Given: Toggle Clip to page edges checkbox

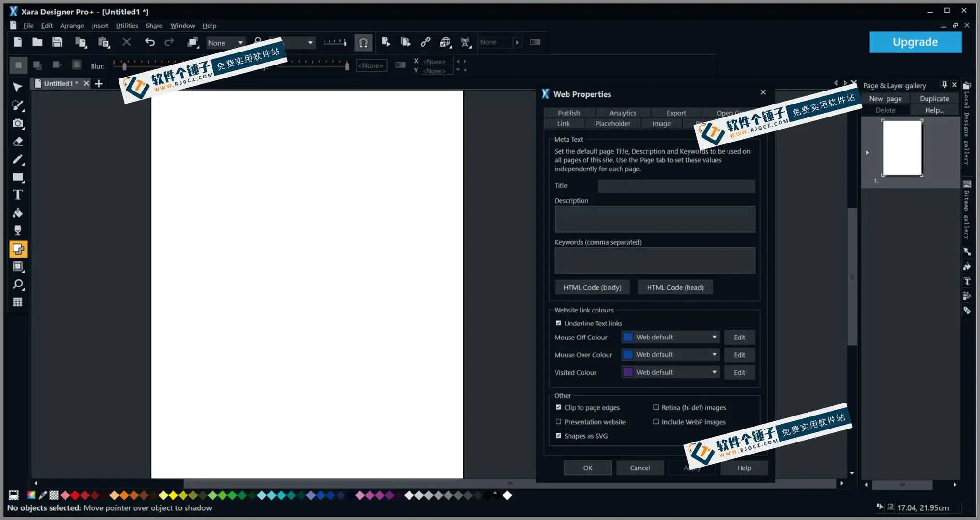Looking at the screenshot, I should tap(558, 407).
